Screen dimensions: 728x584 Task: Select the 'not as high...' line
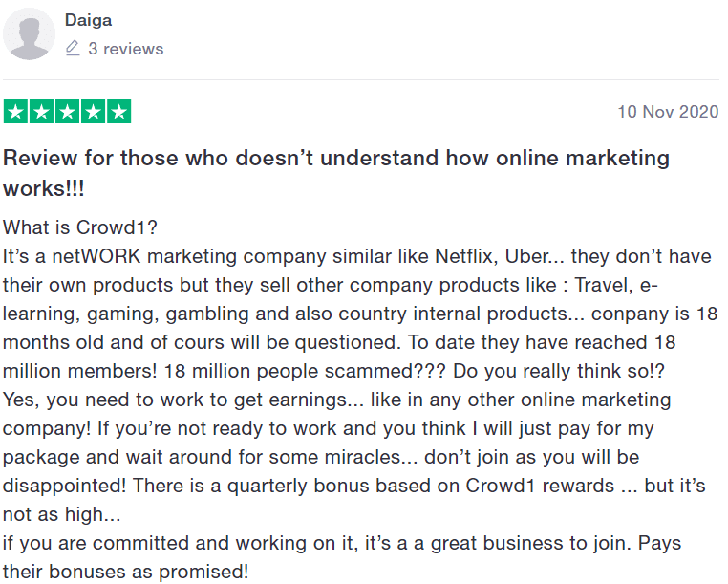[62, 515]
